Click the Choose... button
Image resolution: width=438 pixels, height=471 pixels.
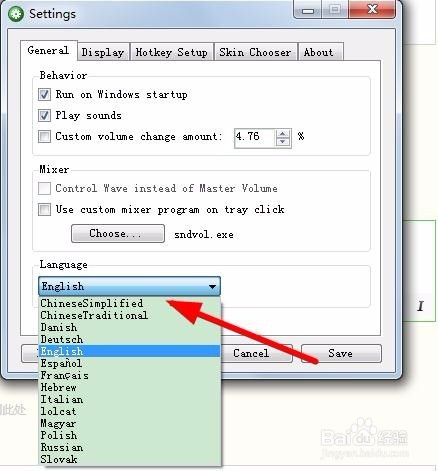point(118,233)
